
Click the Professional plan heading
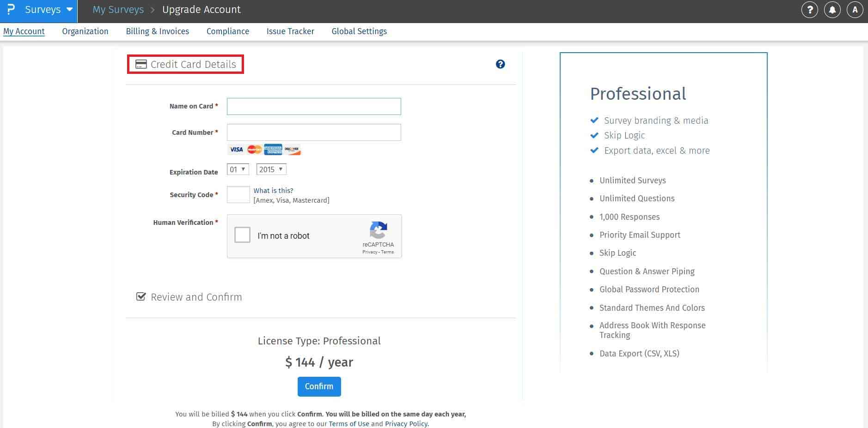638,94
